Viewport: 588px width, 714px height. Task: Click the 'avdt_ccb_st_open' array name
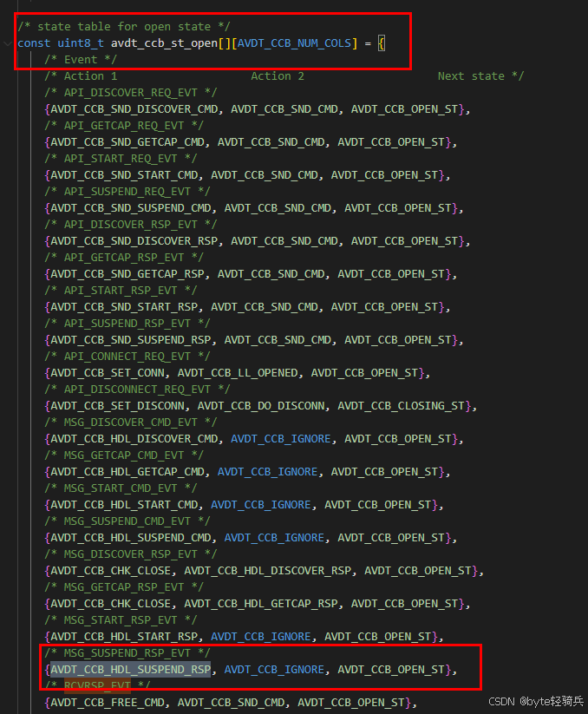click(x=164, y=43)
